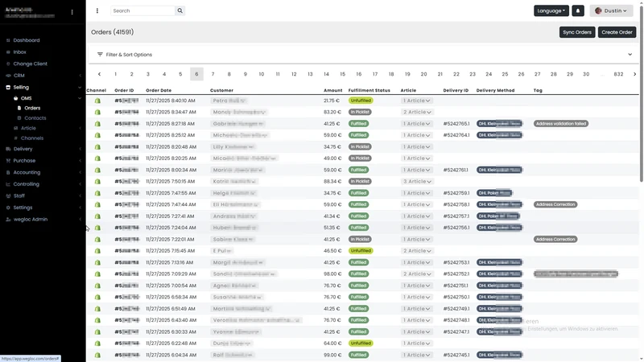
Task: Open the three-dot menu beside search
Action: (x=97, y=10)
